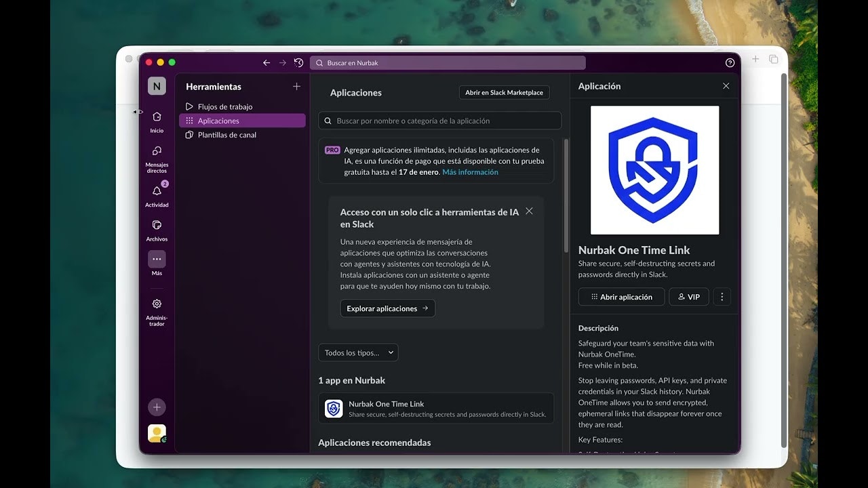Open the Actividad bell icon

pyautogui.click(x=157, y=191)
